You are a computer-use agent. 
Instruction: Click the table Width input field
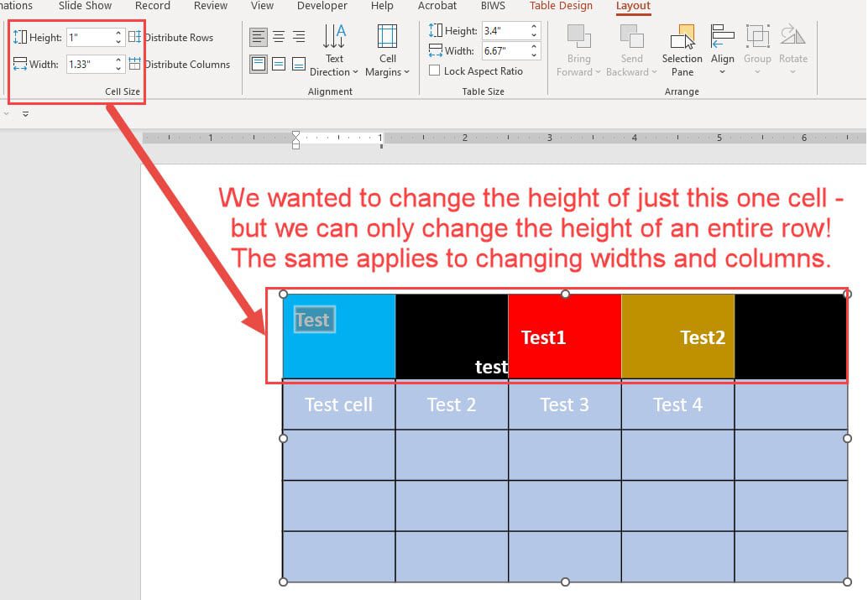point(504,50)
